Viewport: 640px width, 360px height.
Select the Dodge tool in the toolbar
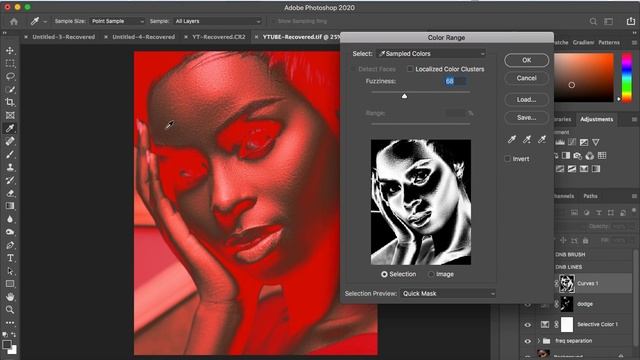click(x=10, y=232)
